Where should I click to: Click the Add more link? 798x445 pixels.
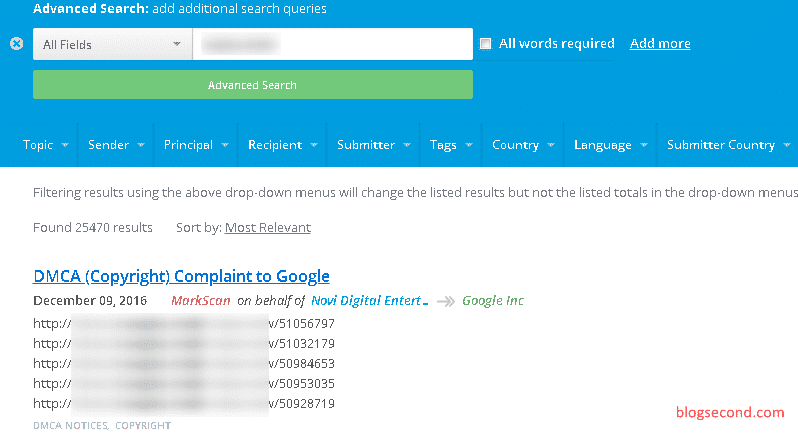coord(660,43)
